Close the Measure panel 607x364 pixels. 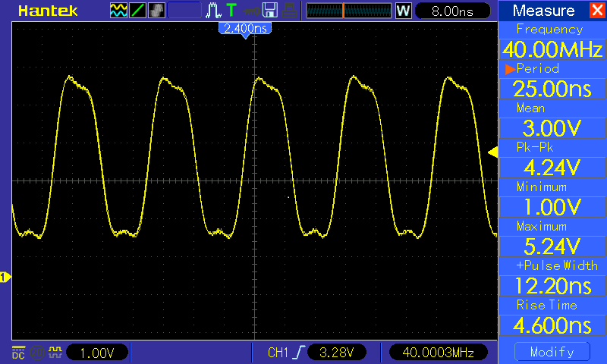pyautogui.click(x=596, y=11)
